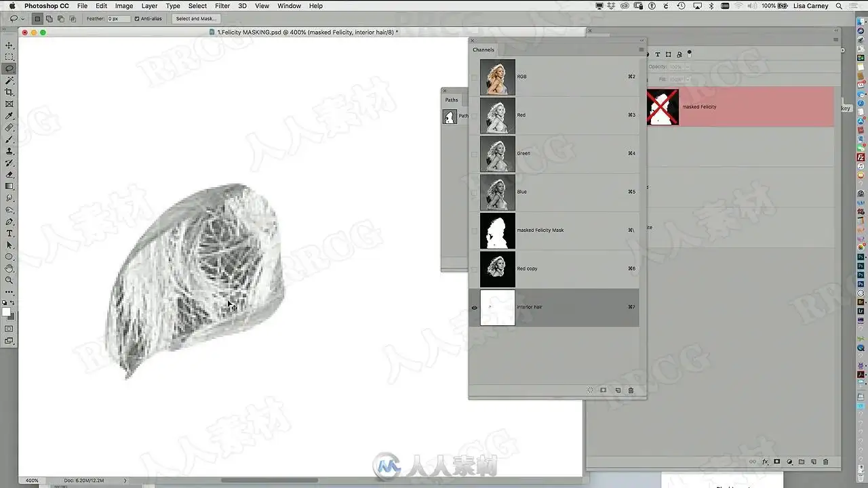Toggle the Anti-alias checkbox
This screenshot has width=868, height=488.
(x=137, y=19)
